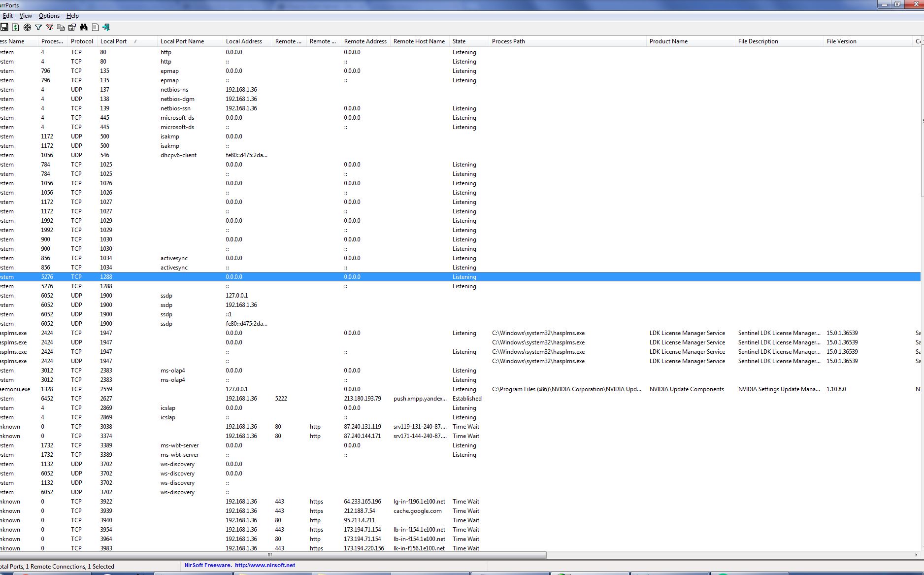This screenshot has height=575, width=924.
Task: Click the Remote Address column header
Action: (x=365, y=41)
